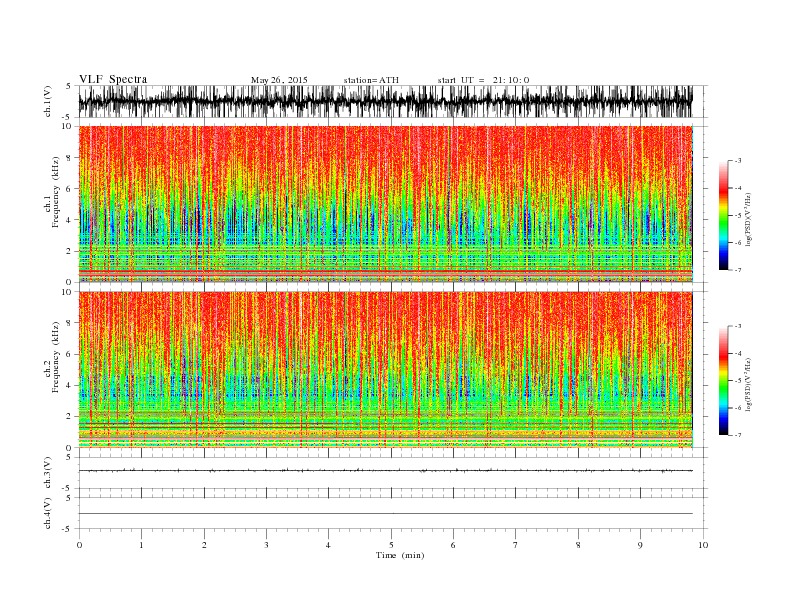Viewport: 792px width, 612px height.
Task: Click the 'ch.3(V)' axis label
Action: coord(47,473)
